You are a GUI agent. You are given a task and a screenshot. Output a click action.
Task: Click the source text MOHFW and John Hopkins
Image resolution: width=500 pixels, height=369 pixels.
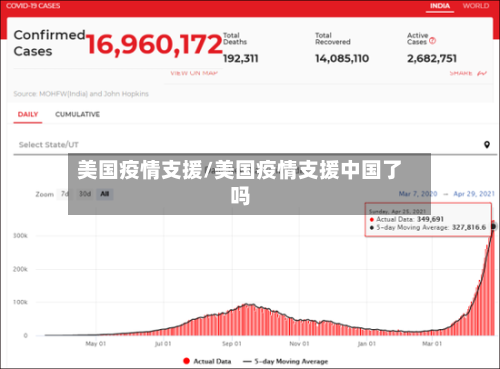click(x=81, y=94)
